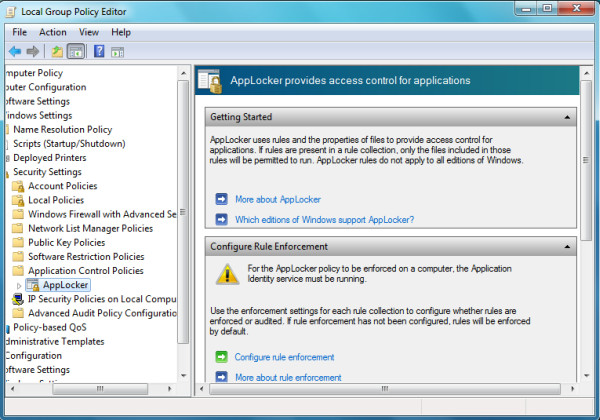
Task: Click the Advanced Audit Policy folder icon
Action: click(x=18, y=313)
